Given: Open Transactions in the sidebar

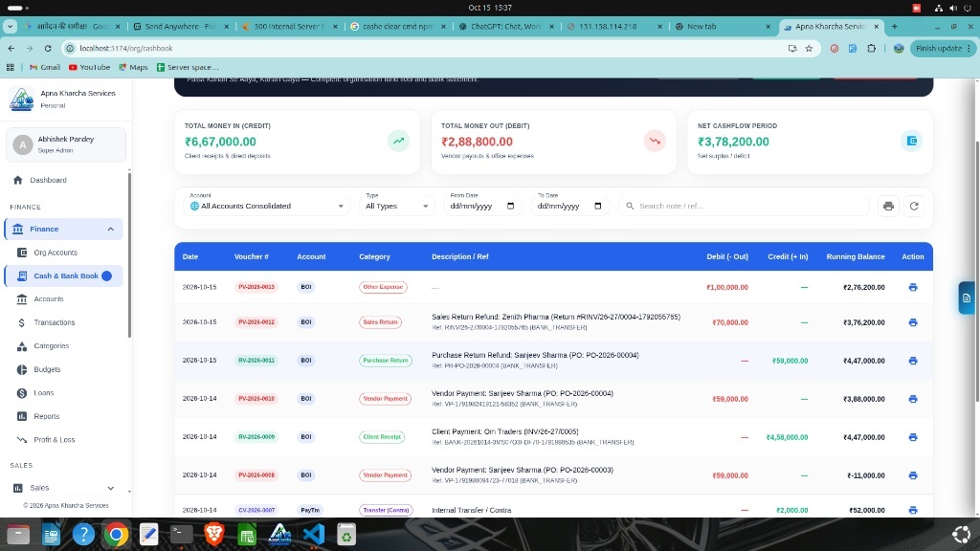Looking at the screenshot, I should click(x=55, y=322).
